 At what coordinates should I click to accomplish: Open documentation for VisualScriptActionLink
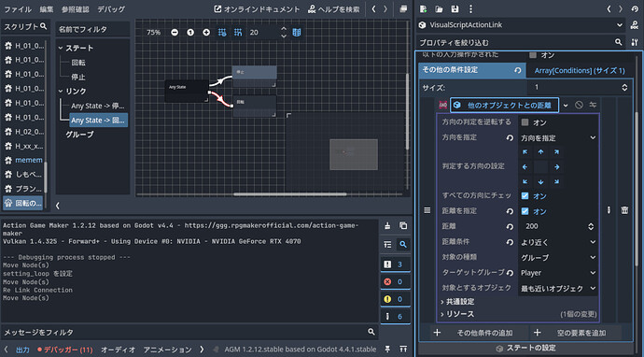pyautogui.click(x=634, y=25)
